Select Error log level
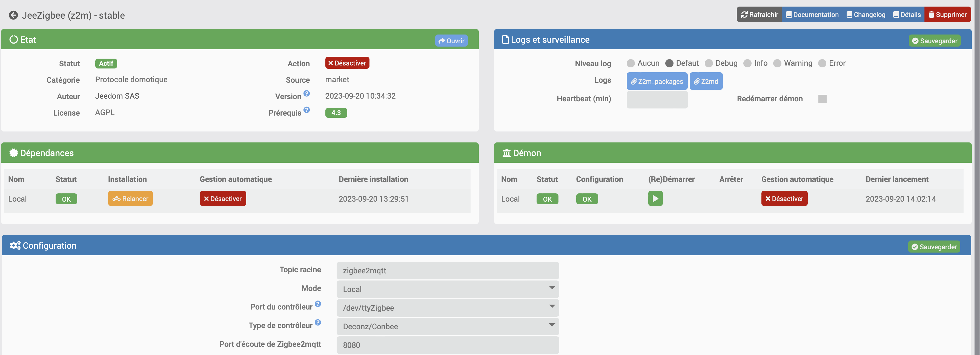 [822, 63]
